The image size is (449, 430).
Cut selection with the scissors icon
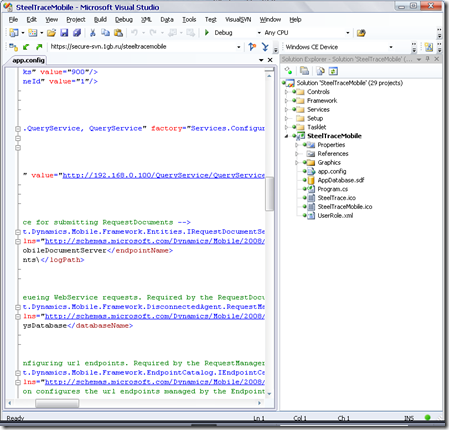point(93,33)
